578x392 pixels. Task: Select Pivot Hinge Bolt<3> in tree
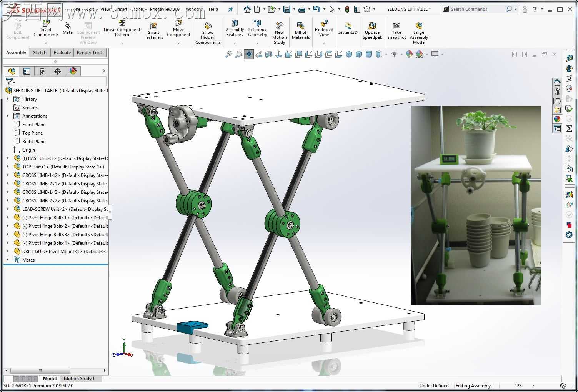point(60,235)
